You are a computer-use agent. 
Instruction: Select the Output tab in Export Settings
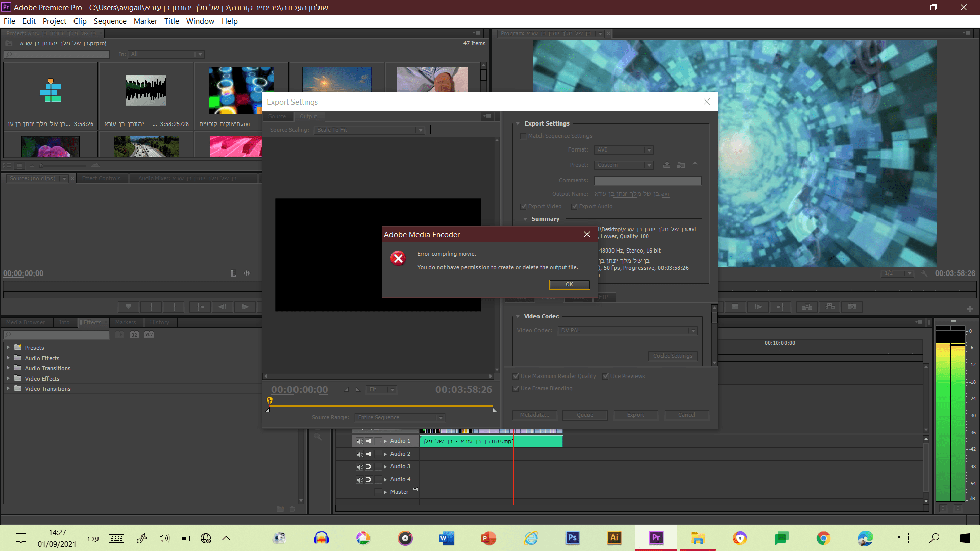coord(308,116)
